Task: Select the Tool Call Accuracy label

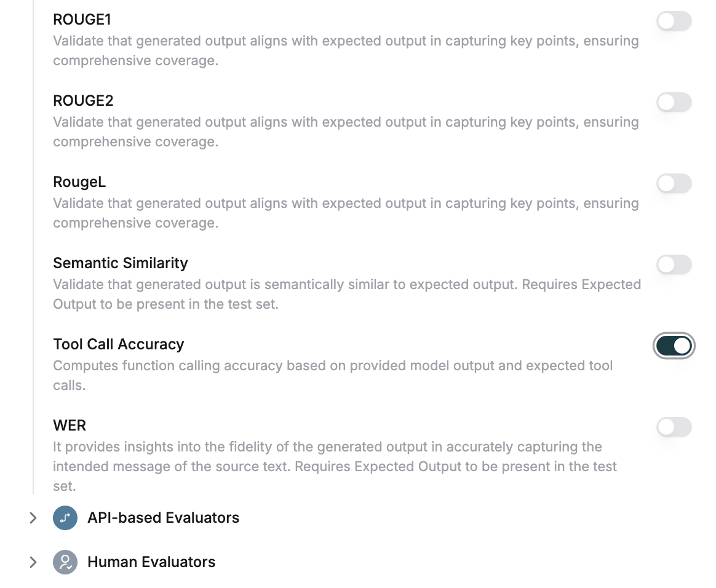Action: pyautogui.click(x=118, y=344)
